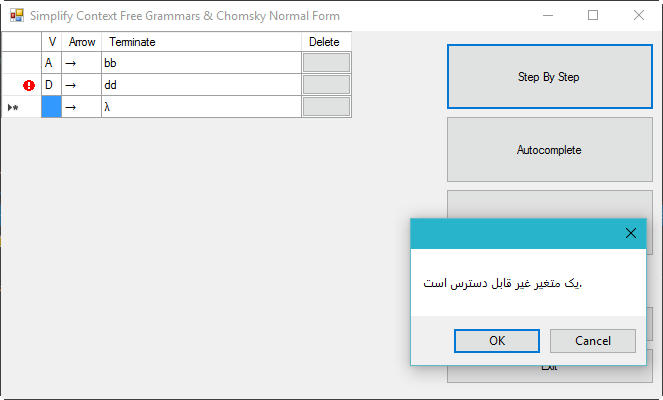Screen dimensions: 663x400
Task: Select the Terminate cell containing λ
Action: click(201, 107)
